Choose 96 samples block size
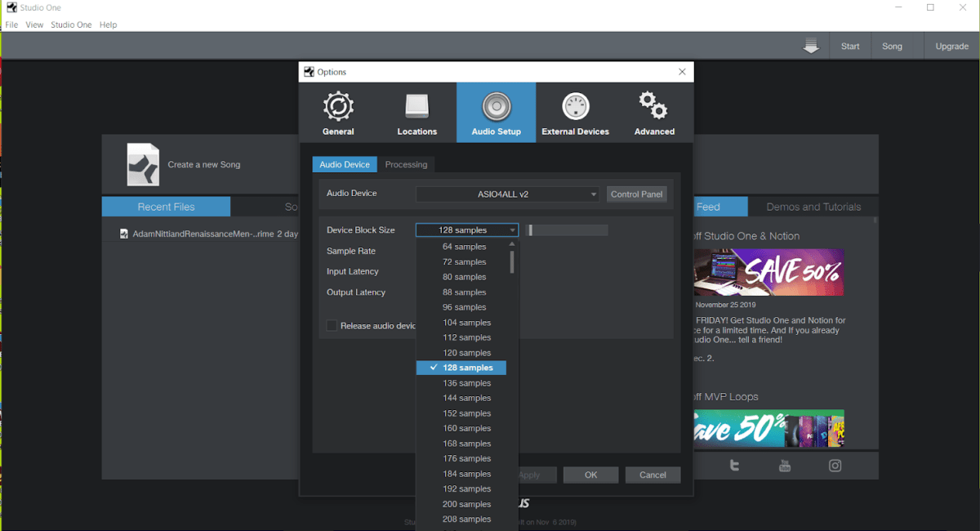Screen dimensions: 980x531 click(464, 307)
